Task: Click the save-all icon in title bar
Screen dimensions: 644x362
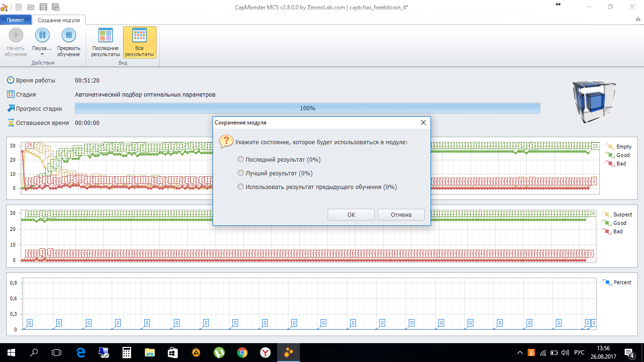Action: (x=56, y=7)
